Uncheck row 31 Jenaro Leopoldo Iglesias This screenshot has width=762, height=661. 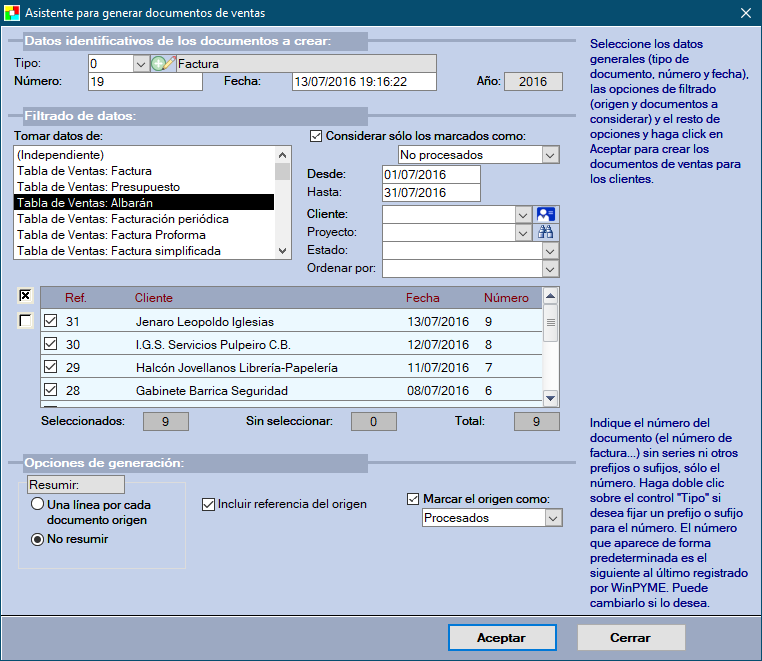[x=51, y=322]
